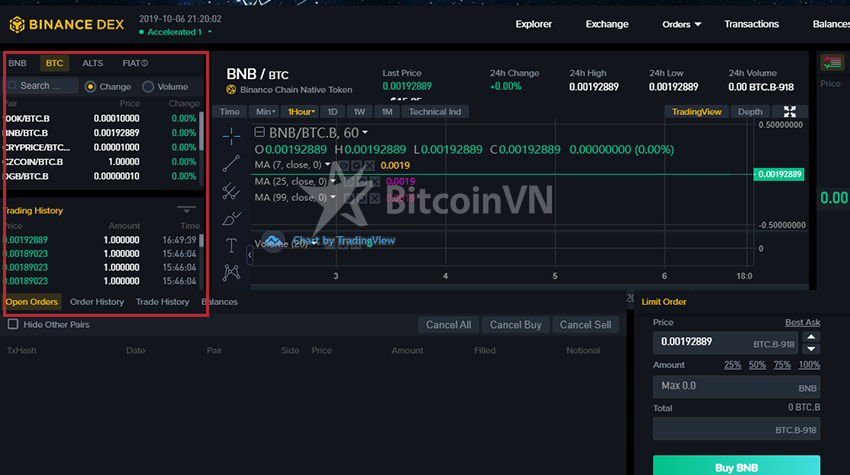850x475 pixels.
Task: Click the Binance DEX logo
Action: pos(66,24)
